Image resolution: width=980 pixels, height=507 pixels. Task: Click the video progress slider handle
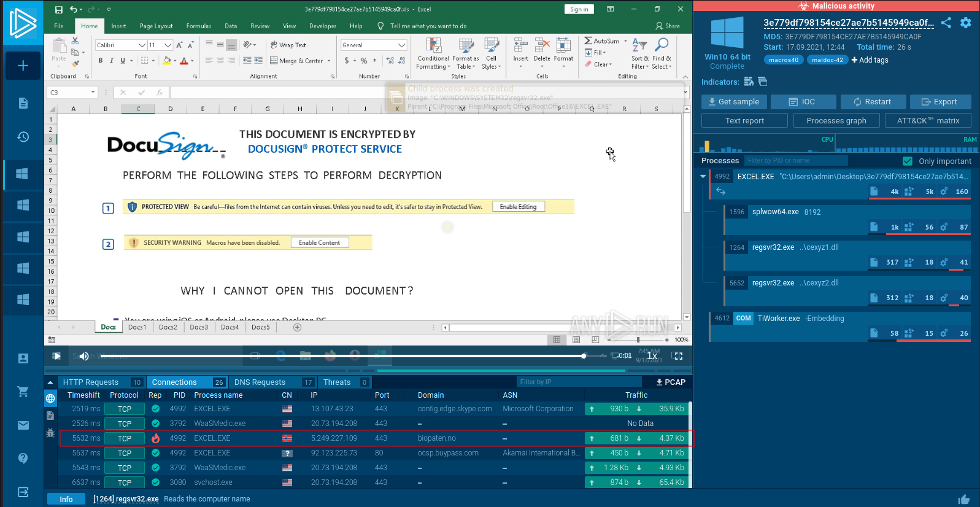tap(584, 356)
